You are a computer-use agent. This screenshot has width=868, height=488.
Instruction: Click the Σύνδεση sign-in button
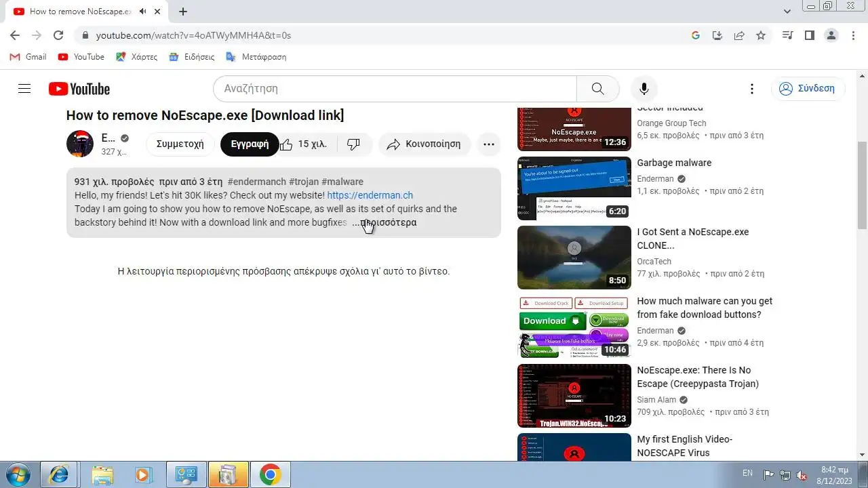(808, 89)
